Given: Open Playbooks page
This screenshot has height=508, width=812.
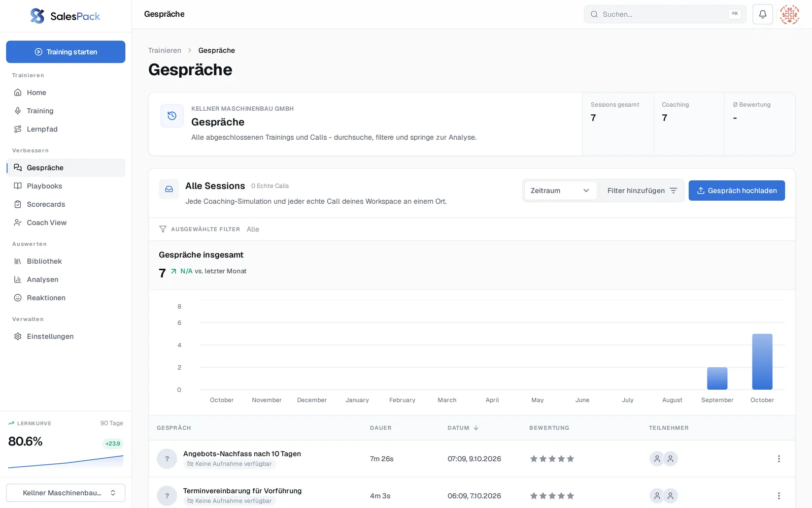Looking at the screenshot, I should pyautogui.click(x=65, y=186).
